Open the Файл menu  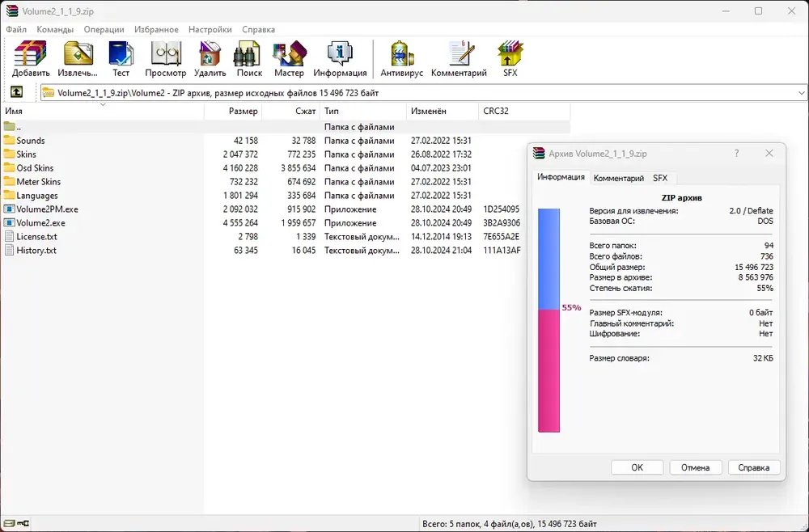(16, 29)
